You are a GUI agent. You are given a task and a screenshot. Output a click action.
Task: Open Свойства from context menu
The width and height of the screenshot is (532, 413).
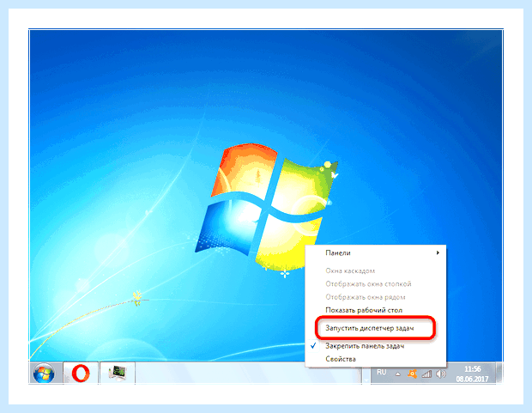coord(376,359)
